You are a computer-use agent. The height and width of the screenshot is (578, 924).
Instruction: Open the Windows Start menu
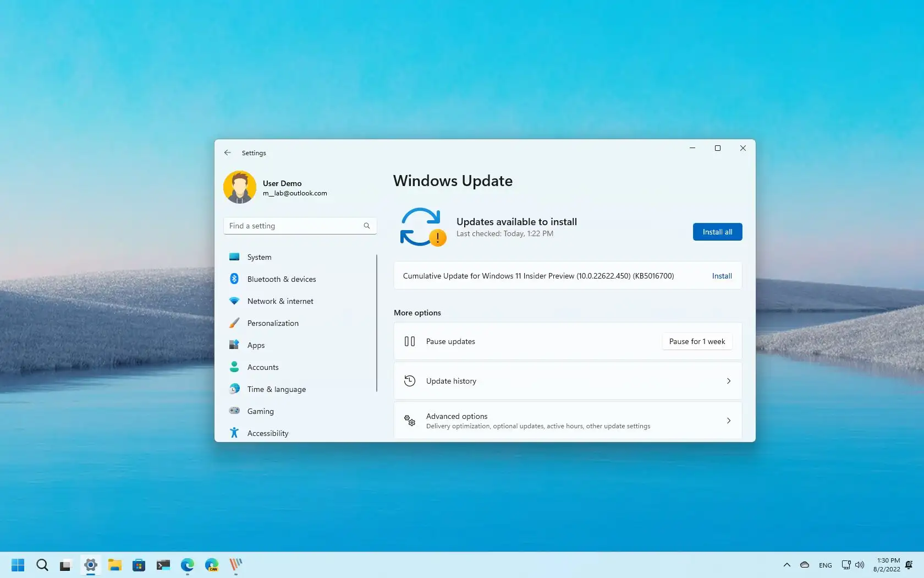point(18,565)
